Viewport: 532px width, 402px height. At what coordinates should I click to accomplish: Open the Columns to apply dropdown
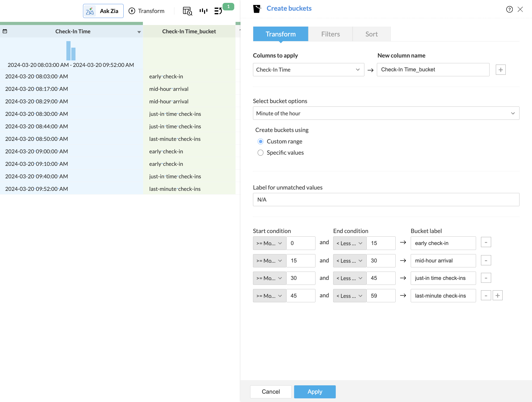coord(308,70)
